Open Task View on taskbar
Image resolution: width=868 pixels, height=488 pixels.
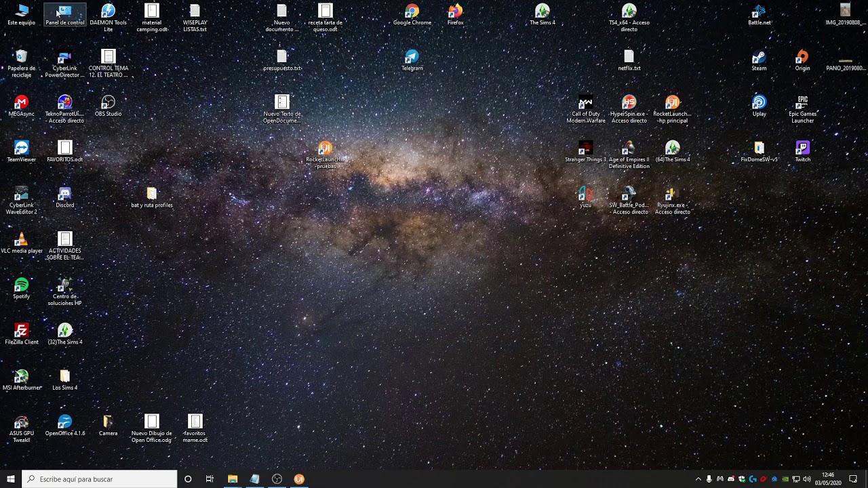(x=210, y=479)
